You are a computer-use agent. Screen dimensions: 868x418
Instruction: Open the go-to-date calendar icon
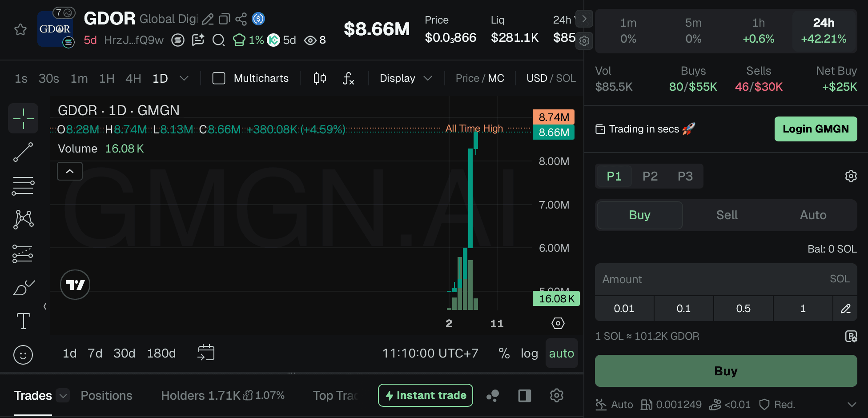tap(206, 353)
